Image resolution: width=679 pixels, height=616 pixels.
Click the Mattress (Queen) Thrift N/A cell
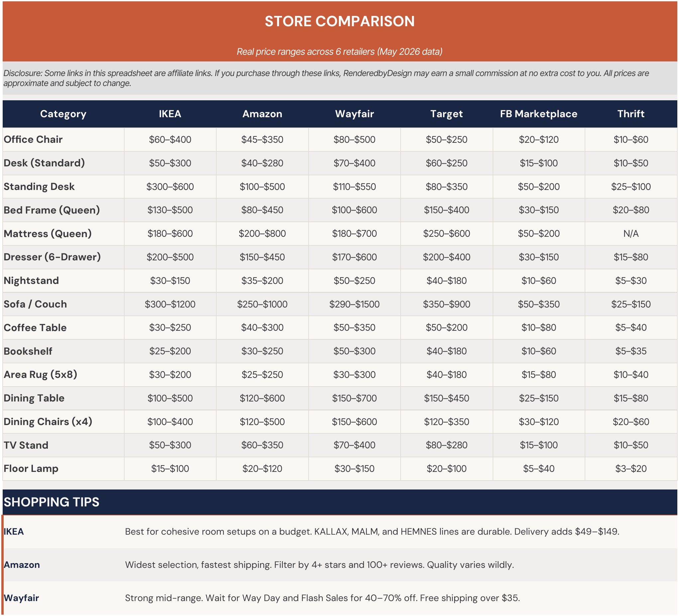[631, 233]
